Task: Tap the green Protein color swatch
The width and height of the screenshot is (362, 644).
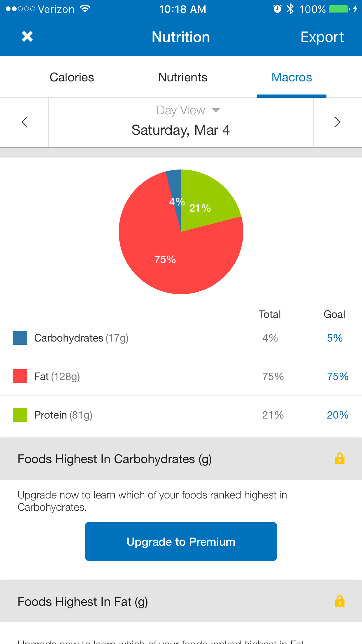Action: coord(20,415)
